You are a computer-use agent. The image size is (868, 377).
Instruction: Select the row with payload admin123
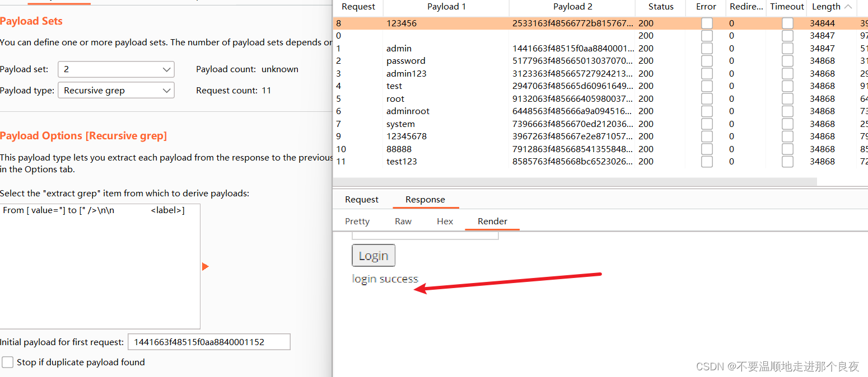point(600,74)
